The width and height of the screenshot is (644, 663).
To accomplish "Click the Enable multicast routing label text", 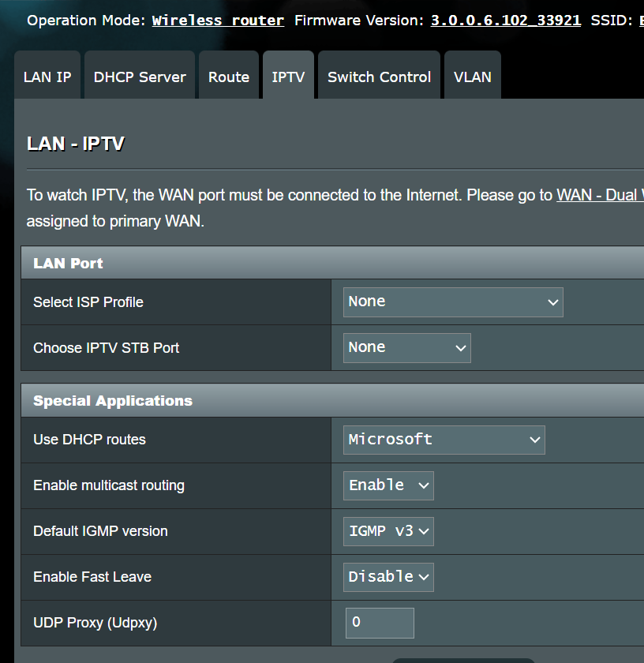I will [x=109, y=485].
